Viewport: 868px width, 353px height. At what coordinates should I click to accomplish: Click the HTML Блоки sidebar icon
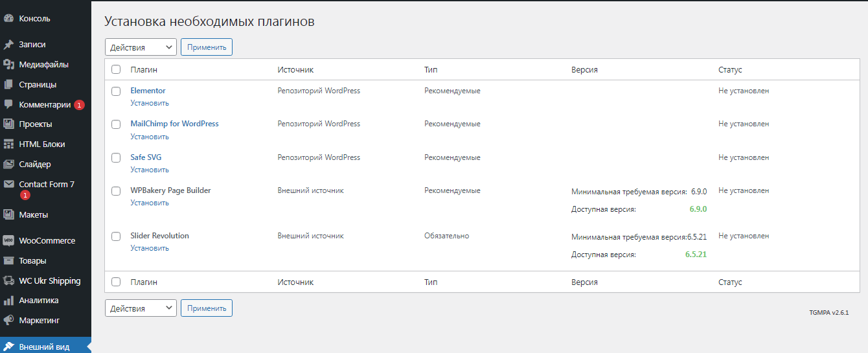coord(9,144)
